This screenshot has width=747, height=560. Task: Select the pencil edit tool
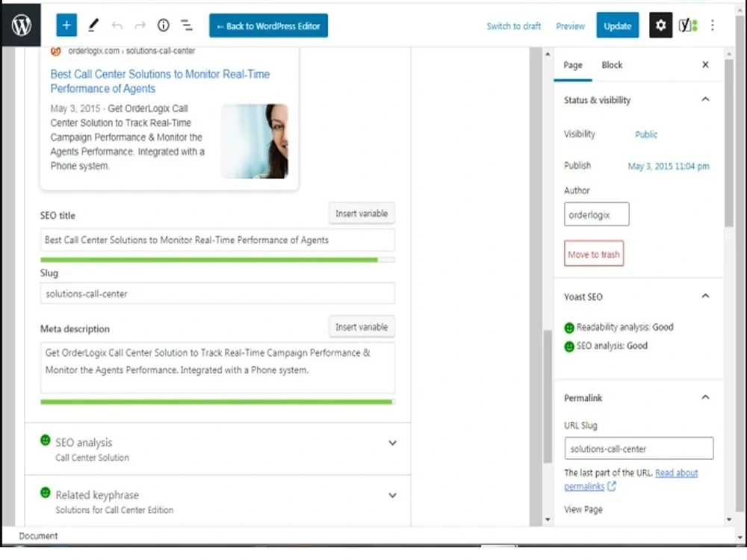coord(93,25)
